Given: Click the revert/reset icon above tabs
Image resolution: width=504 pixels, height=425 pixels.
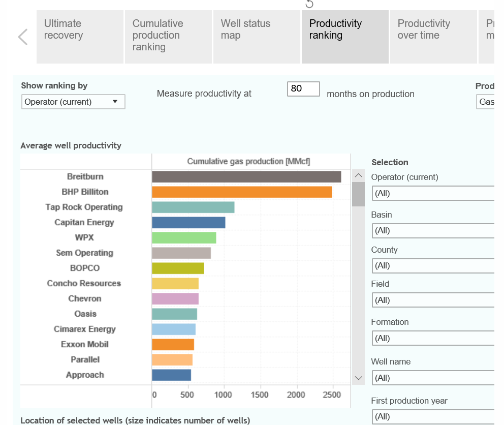Looking at the screenshot, I should (309, 4).
